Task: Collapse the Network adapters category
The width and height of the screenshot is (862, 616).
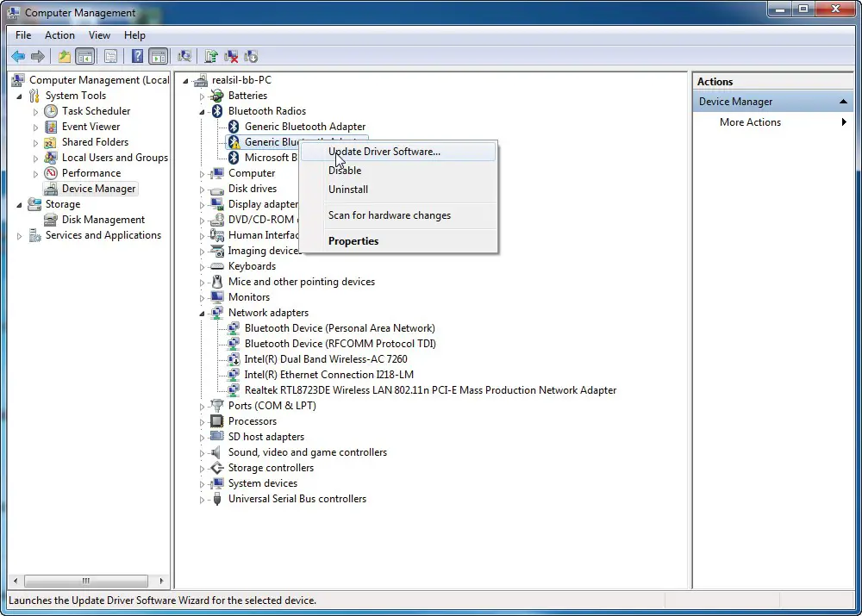Action: (x=202, y=314)
